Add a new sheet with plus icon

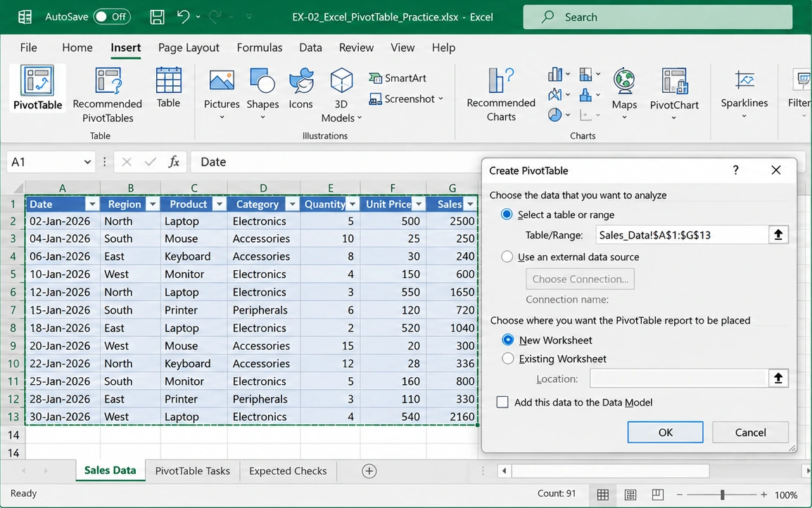click(369, 471)
